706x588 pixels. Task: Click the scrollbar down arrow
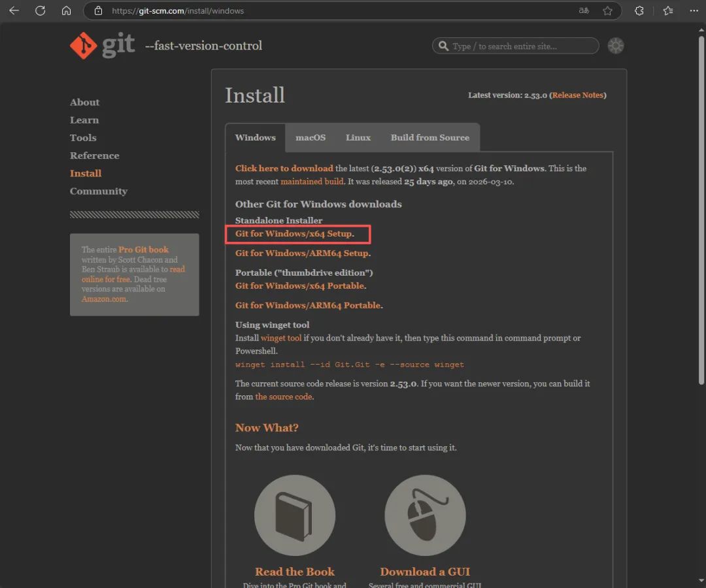[701, 581]
